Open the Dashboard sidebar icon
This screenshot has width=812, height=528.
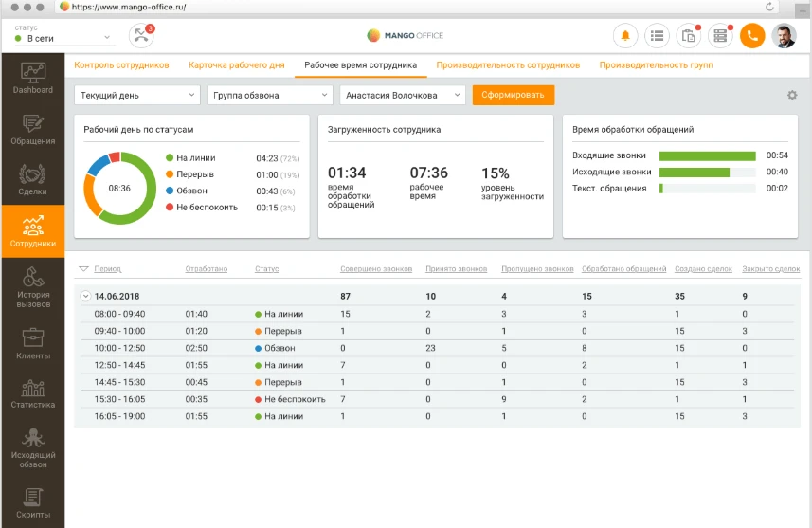point(32,78)
